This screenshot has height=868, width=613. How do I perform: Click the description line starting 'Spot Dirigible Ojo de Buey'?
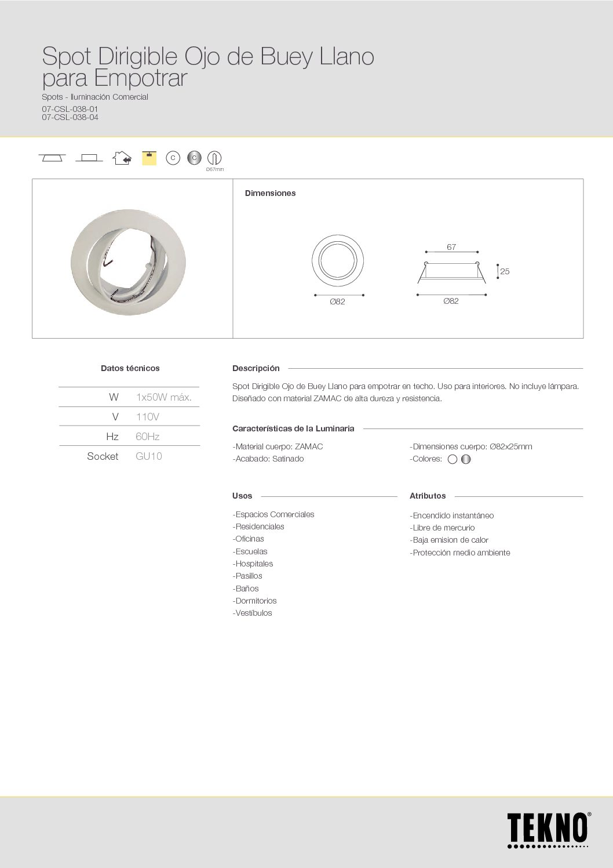point(406,386)
